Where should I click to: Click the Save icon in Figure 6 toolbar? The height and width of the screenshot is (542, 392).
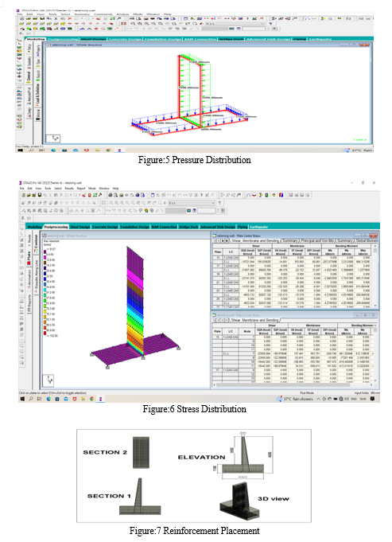pos(40,195)
